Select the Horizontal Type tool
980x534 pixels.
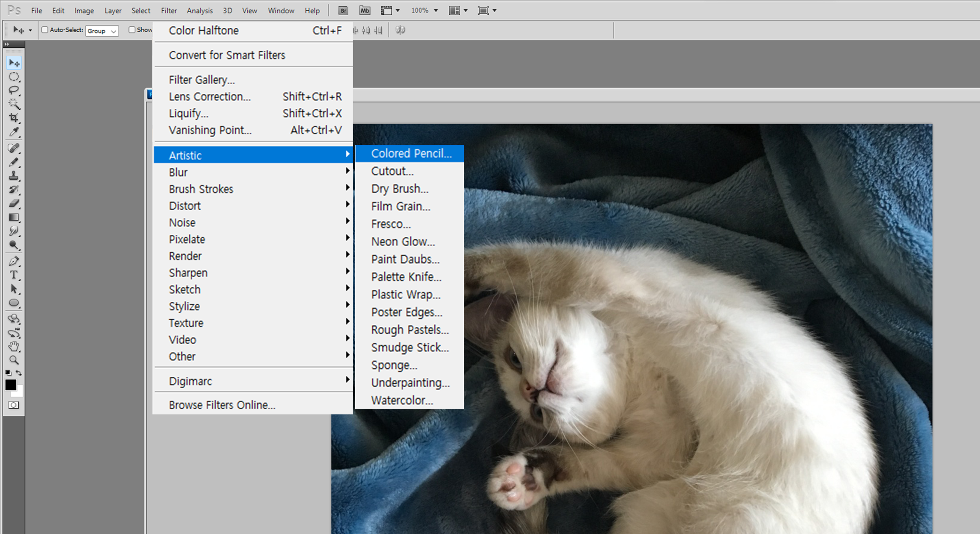[x=14, y=275]
